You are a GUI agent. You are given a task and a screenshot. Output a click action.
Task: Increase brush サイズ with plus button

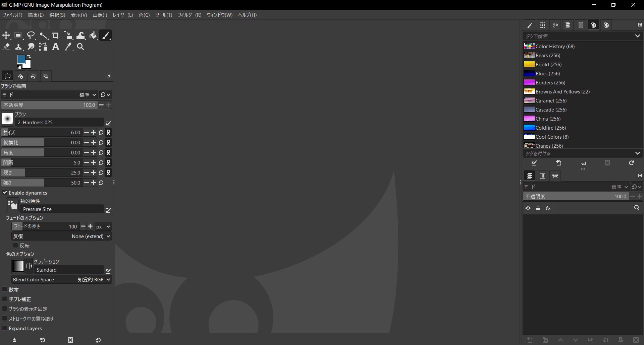pos(94,133)
